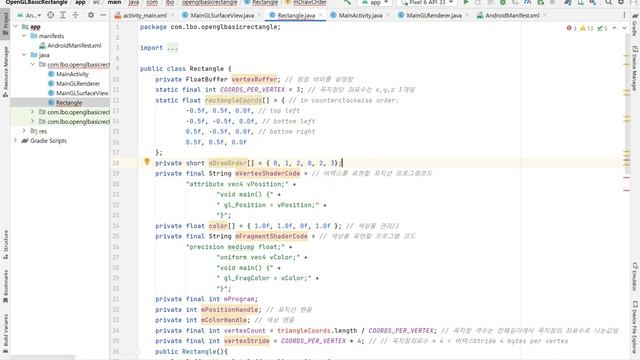Screen dimensions: 640x360
Task: Expand all icon in Project panel toolbar
Action: tap(63, 15)
